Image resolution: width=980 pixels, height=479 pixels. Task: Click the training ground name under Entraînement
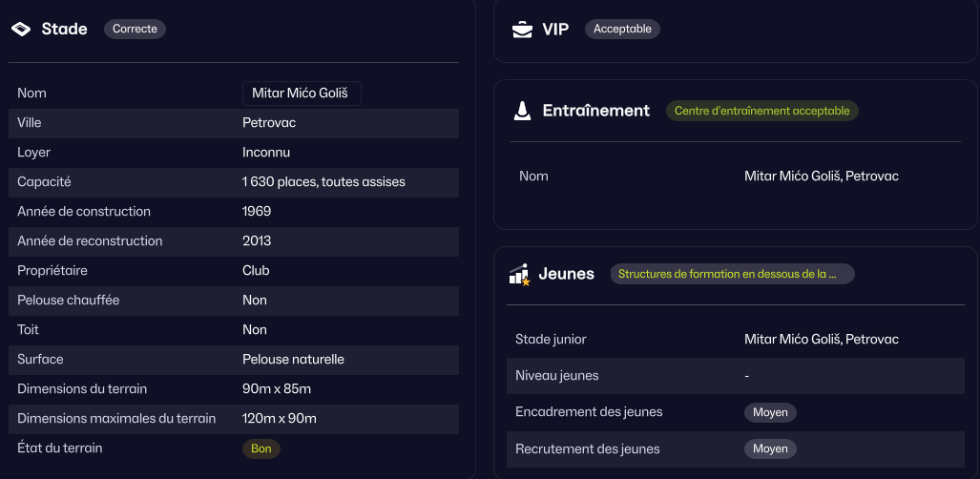[821, 177]
